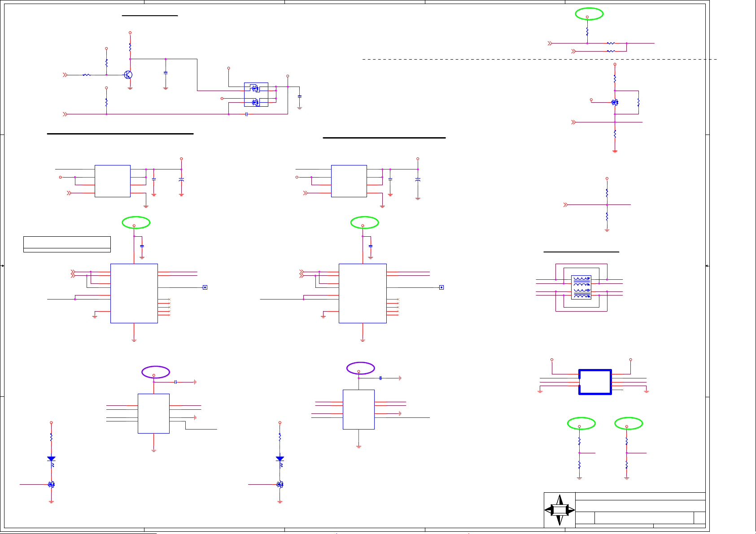
Task: Click the MOSFET below the leftmost LED
Action: coord(51,484)
